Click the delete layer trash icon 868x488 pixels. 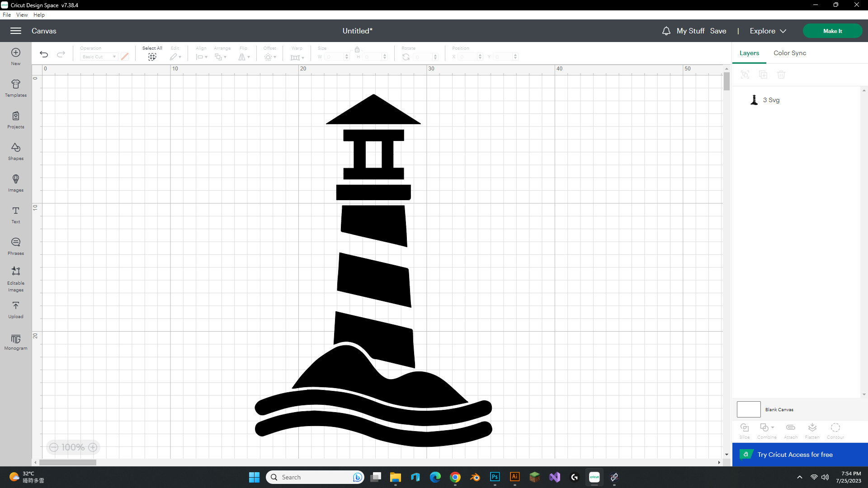[x=781, y=75]
